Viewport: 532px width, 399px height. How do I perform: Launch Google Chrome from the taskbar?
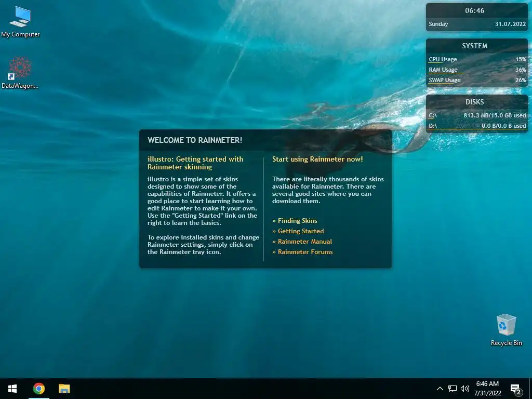[38, 389]
